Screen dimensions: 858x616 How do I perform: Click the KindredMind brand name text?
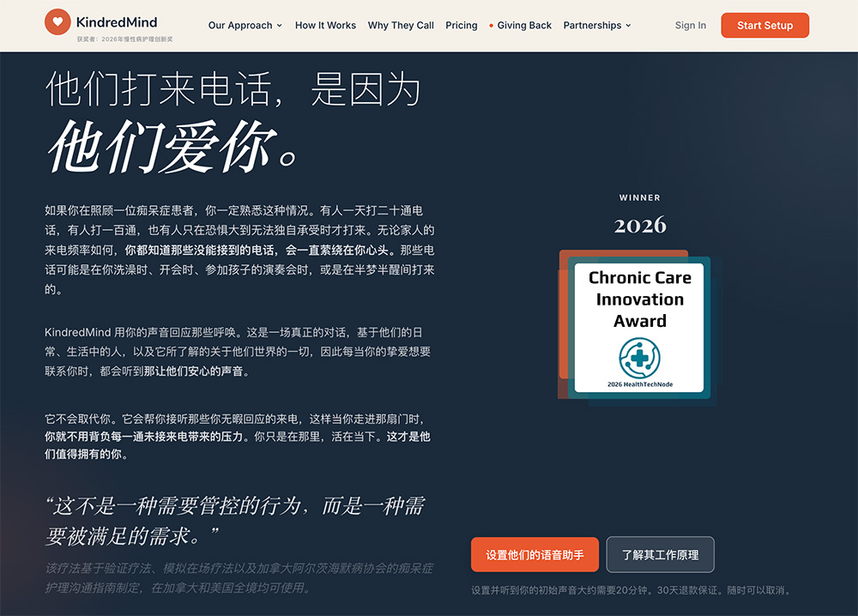pos(117,22)
